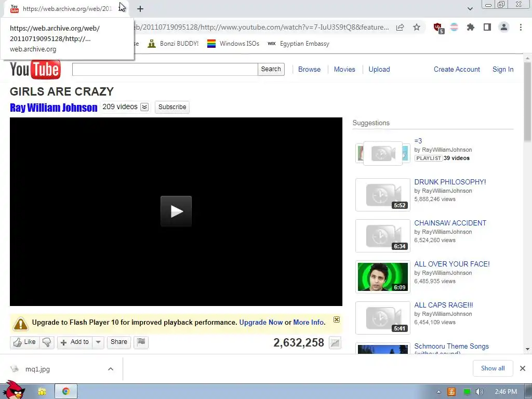
Task: Click the =3 playlist thumbnail
Action: tap(383, 153)
